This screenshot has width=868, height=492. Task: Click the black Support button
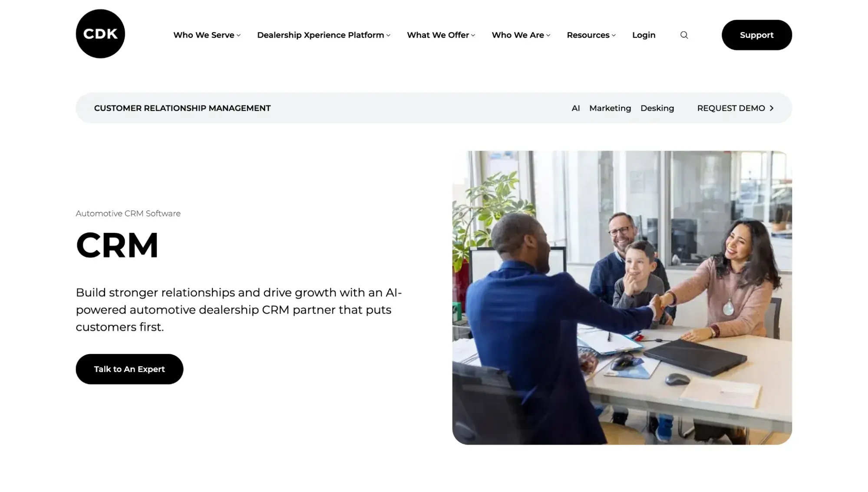756,35
